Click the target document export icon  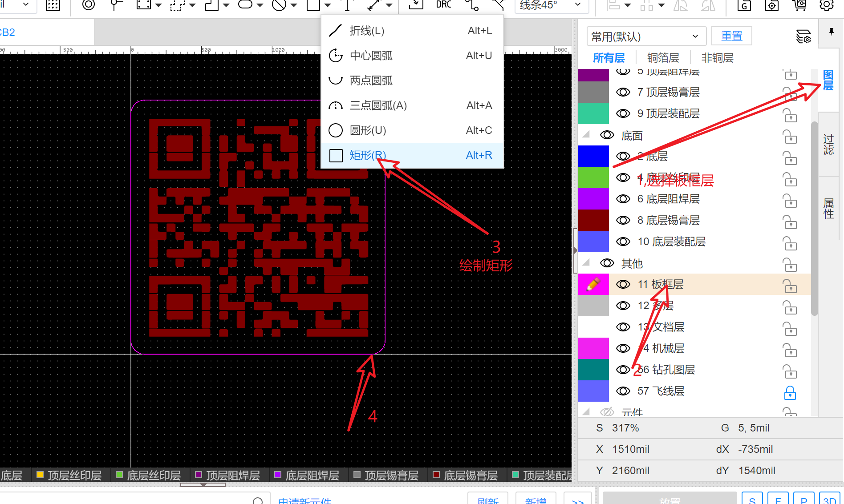click(x=772, y=5)
